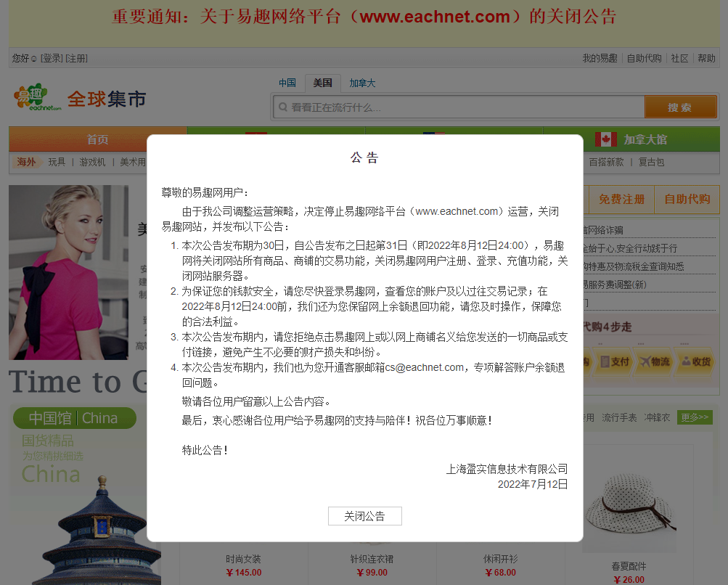Open the 社区 link
Viewport: 728px width, 585px height.
(x=679, y=58)
